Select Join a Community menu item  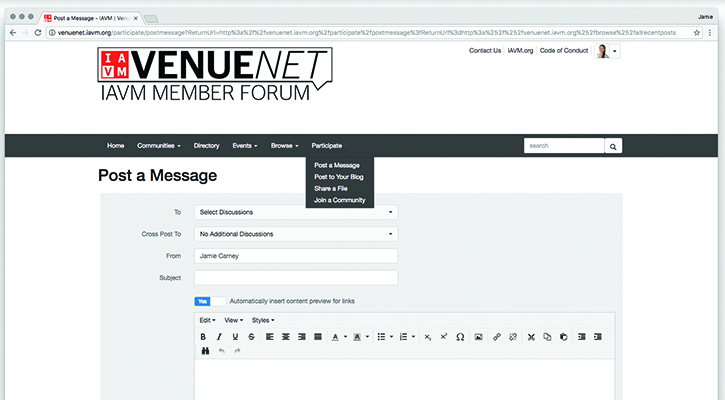pos(340,200)
